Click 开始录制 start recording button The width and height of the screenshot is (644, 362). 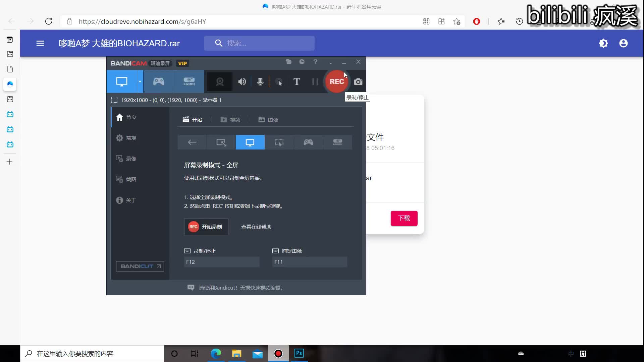point(206,227)
